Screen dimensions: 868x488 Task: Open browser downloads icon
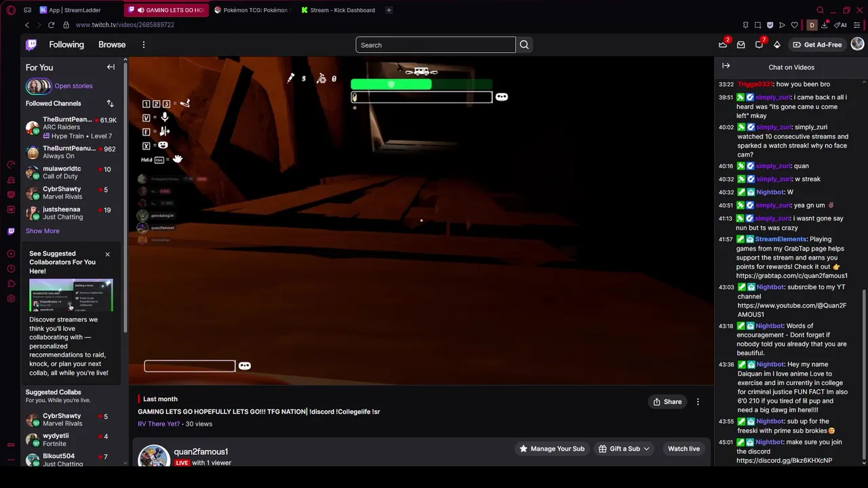[825, 25]
